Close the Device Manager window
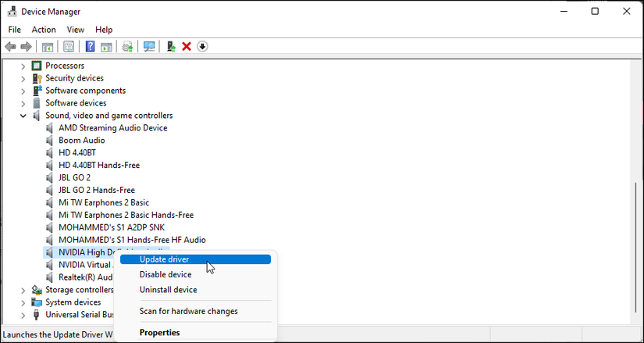Image resolution: width=644 pixels, height=343 pixels. click(626, 12)
